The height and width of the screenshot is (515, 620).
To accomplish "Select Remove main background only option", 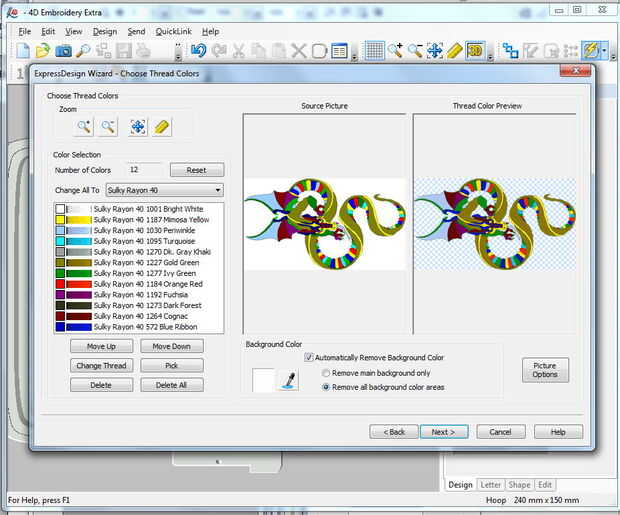I will 326,373.
